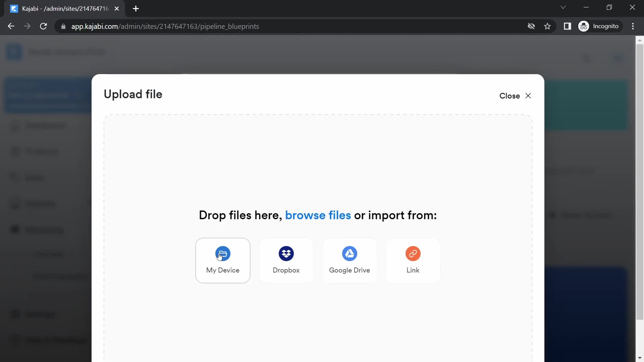Click the pipeline_blueprints URL in address bar

click(165, 26)
